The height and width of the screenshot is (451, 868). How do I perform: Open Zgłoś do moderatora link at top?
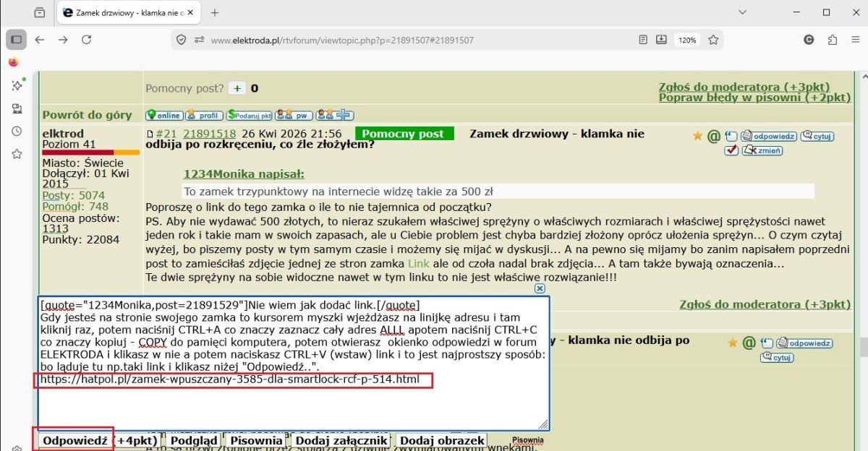pos(744,87)
